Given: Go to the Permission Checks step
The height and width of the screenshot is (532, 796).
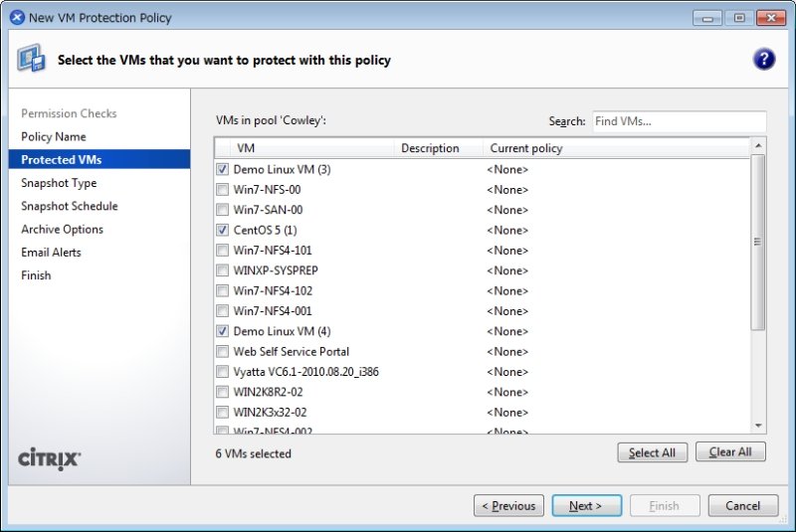Looking at the screenshot, I should click(69, 113).
